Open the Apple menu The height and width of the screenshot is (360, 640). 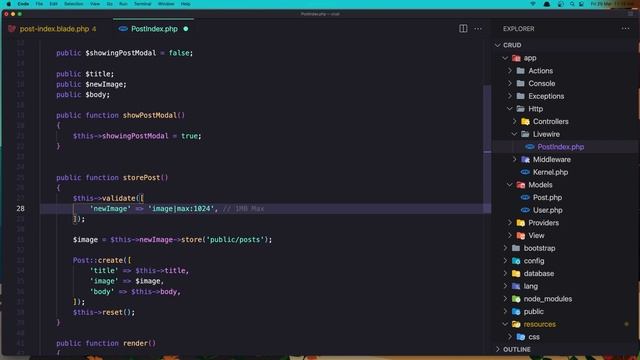point(9,4)
